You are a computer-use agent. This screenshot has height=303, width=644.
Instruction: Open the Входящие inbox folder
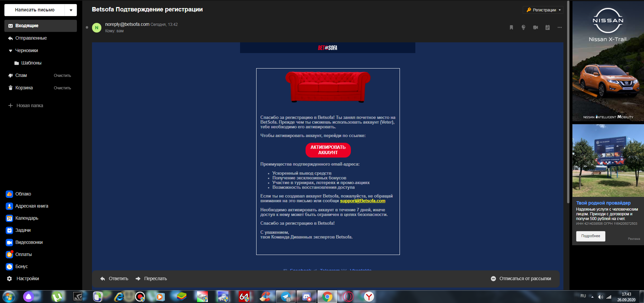click(x=41, y=26)
